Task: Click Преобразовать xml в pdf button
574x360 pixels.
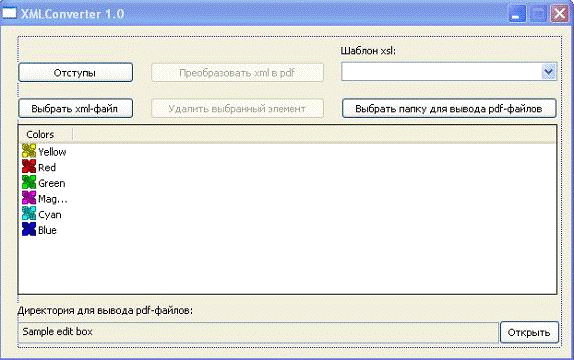Action: [x=237, y=73]
